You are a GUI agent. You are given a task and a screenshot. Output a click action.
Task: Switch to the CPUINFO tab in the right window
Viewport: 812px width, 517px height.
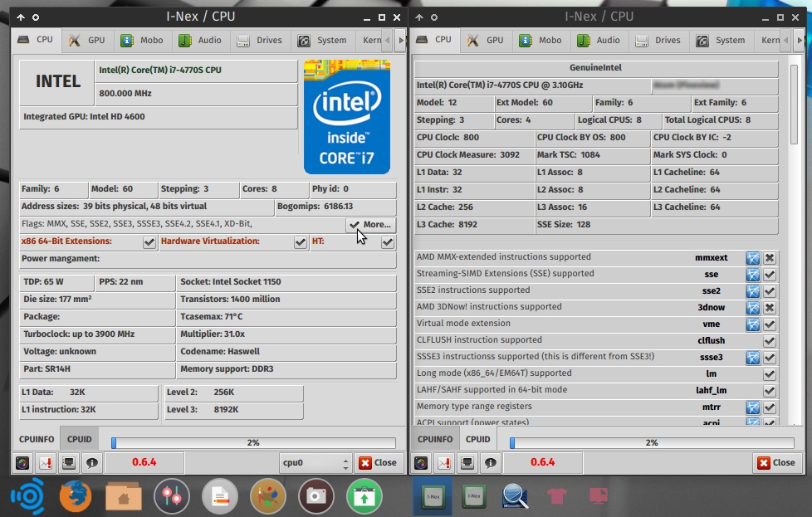pyautogui.click(x=435, y=439)
